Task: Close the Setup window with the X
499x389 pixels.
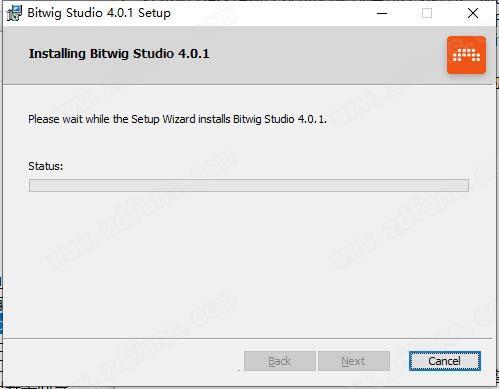Action: [473, 13]
